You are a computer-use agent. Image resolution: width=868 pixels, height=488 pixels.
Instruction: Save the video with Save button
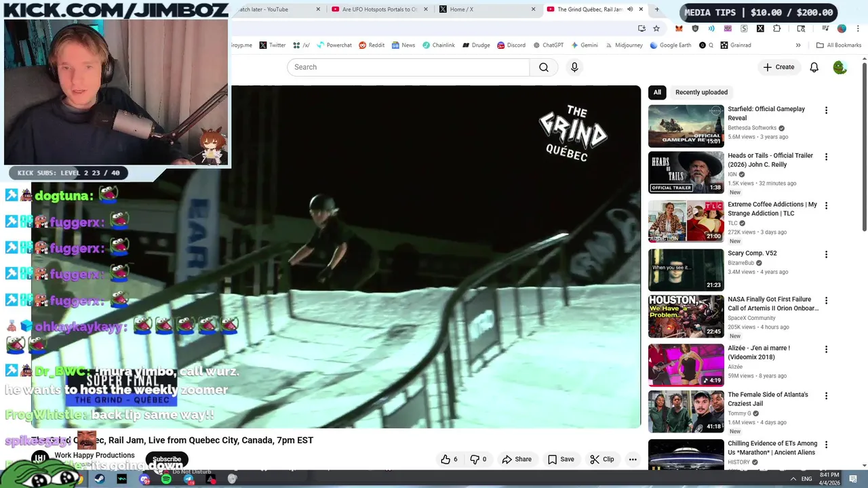click(x=561, y=459)
